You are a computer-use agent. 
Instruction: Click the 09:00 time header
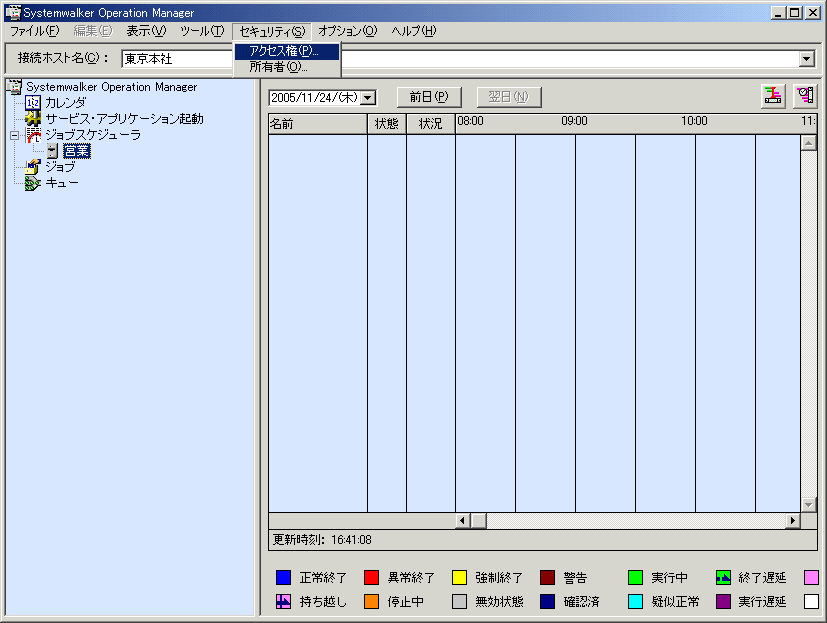click(574, 121)
